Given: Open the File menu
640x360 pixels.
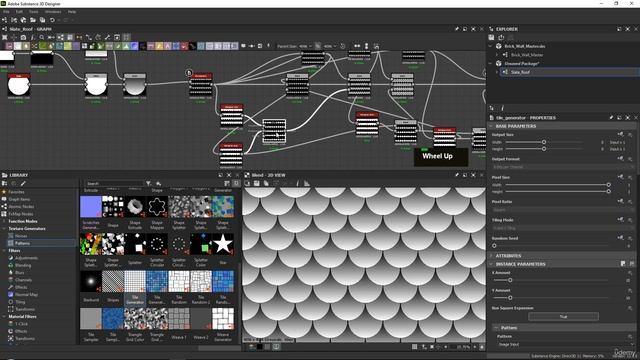Looking at the screenshot, I should click(x=6, y=12).
